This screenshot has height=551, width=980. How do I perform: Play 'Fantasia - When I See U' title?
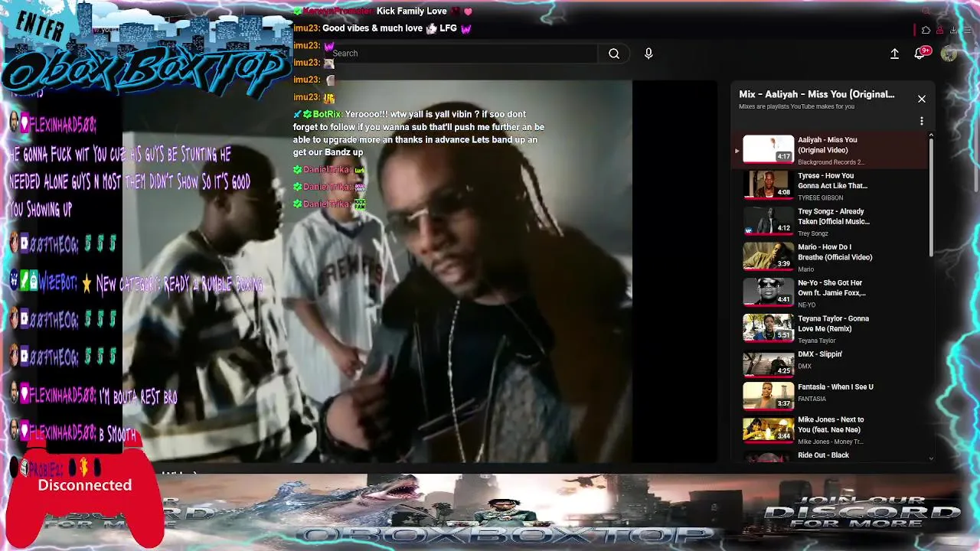[835, 387]
